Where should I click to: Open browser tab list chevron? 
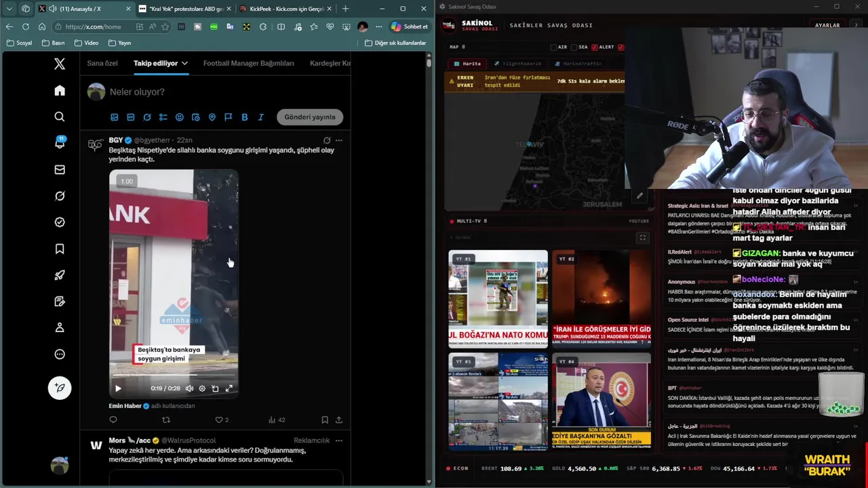click(9, 9)
